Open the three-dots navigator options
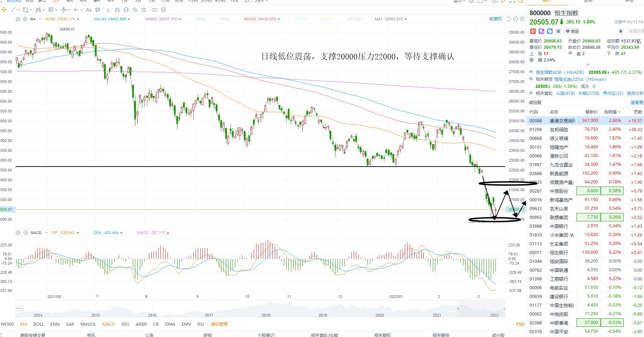 pyautogui.click(x=19, y=308)
